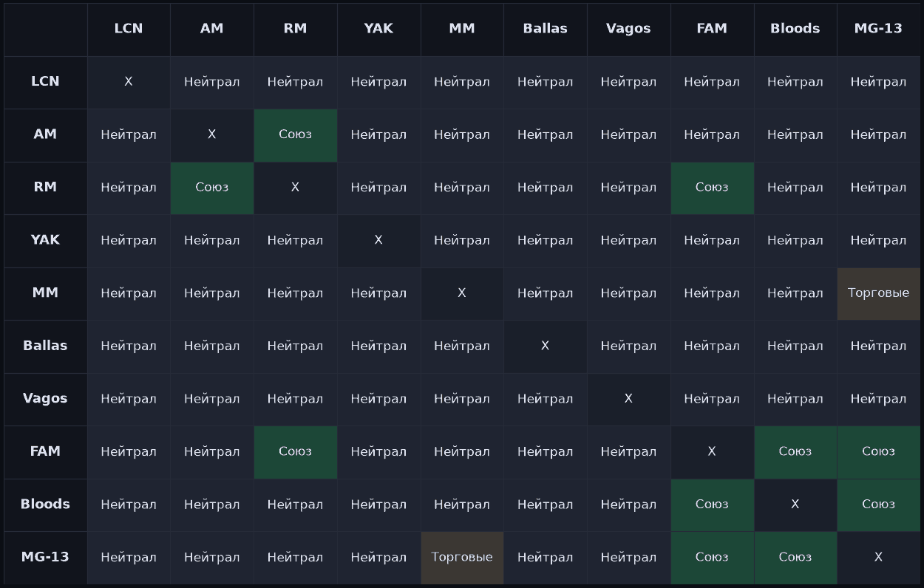Viewport: 924px width, 588px height.
Task: Click Нейтрал in LCN row, MG-13 column
Action: click(878, 82)
